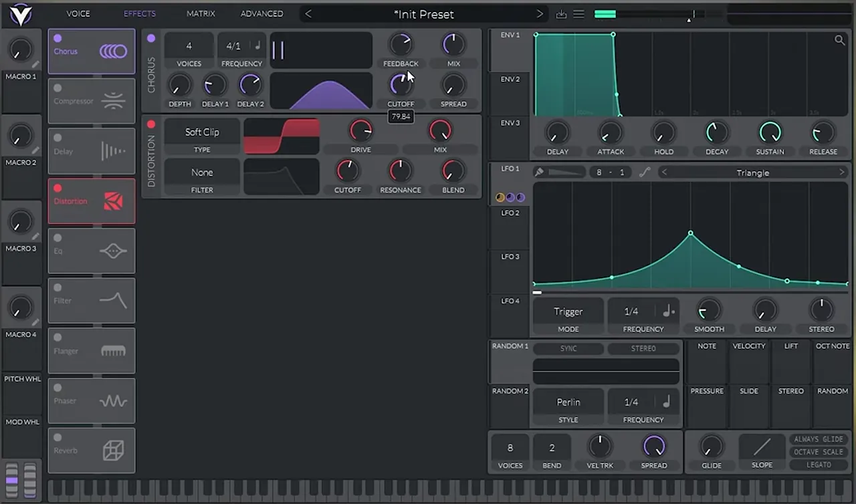Click the Chorus effect icon in sidebar
The image size is (856, 504).
[x=113, y=51]
